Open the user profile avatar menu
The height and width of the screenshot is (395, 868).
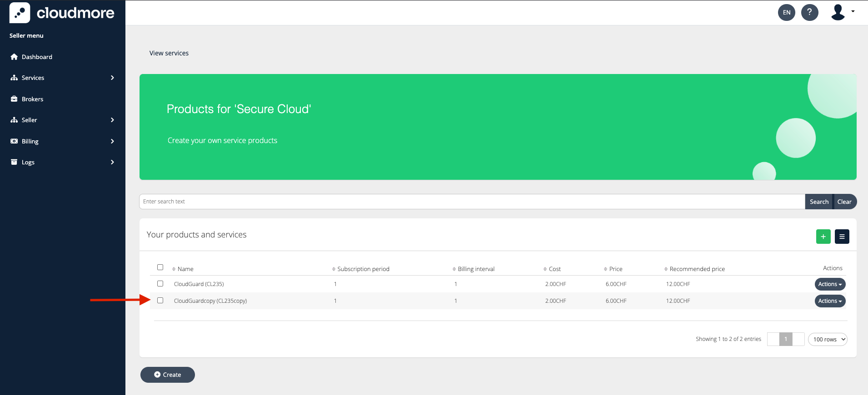(842, 12)
